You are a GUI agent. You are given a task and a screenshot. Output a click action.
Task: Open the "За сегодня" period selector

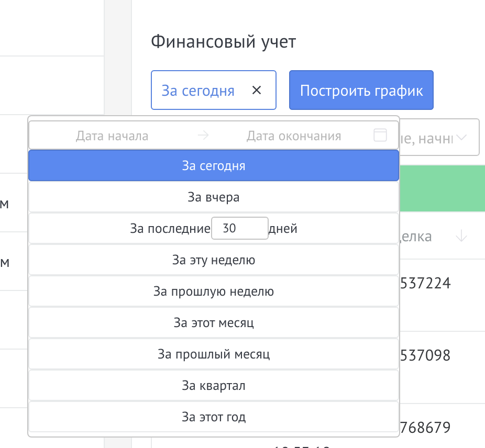tap(198, 91)
